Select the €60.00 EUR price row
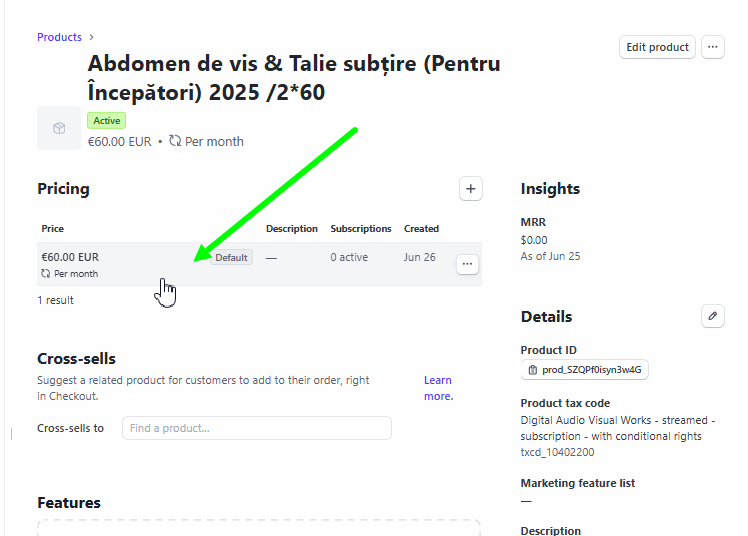748x536 pixels. click(259, 264)
